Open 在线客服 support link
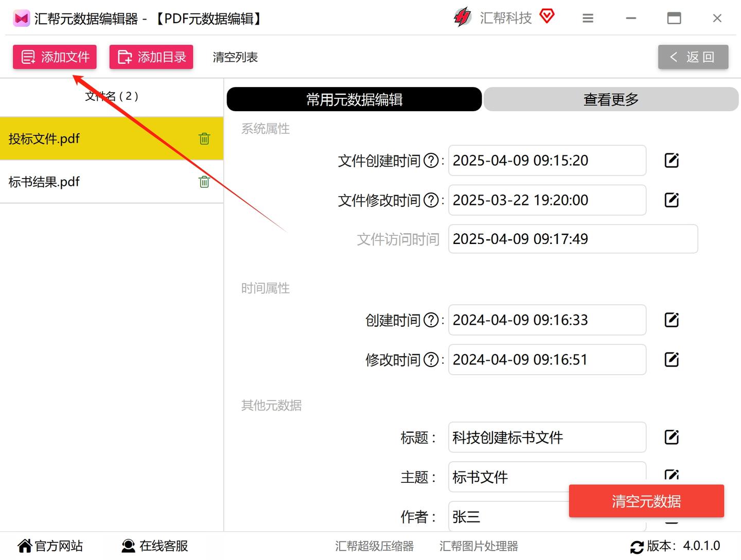The image size is (741, 560). [x=155, y=546]
